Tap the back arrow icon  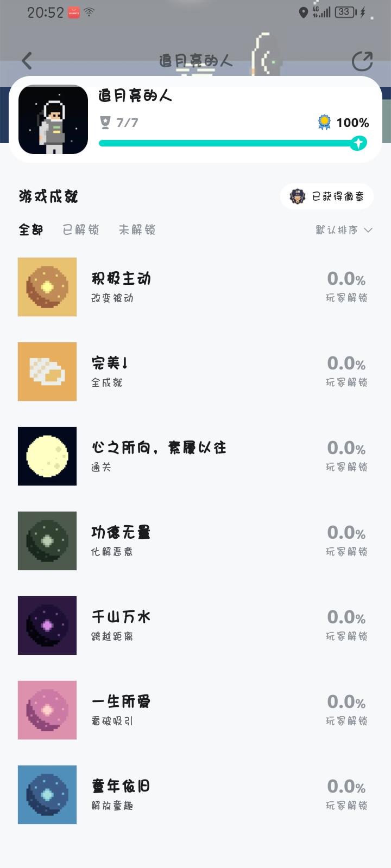coord(27,61)
